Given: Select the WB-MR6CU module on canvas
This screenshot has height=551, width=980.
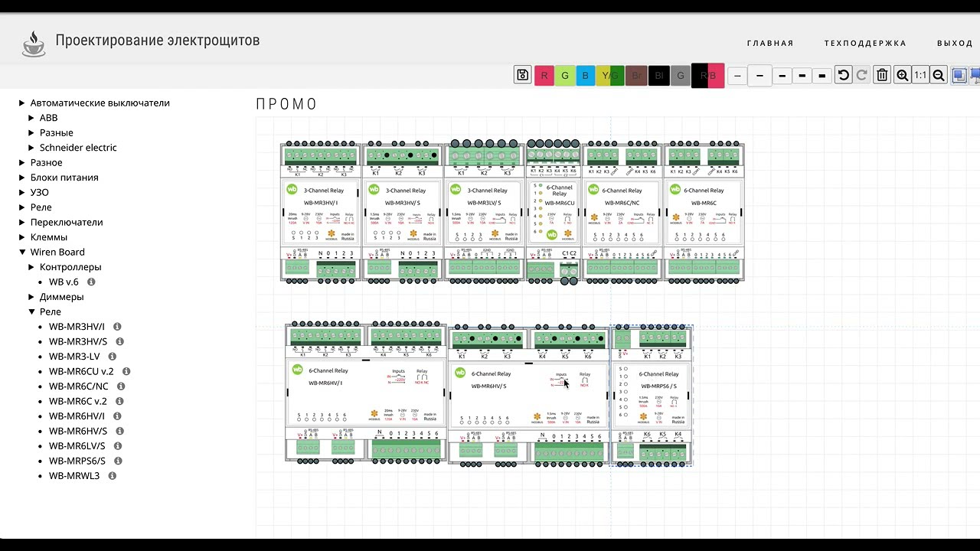Looking at the screenshot, I should 554,212.
